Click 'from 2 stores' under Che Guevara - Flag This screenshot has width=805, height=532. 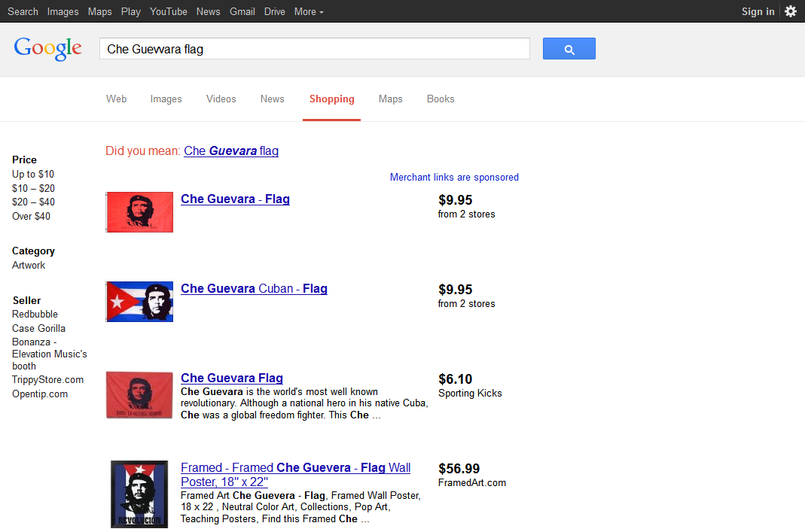pos(467,214)
